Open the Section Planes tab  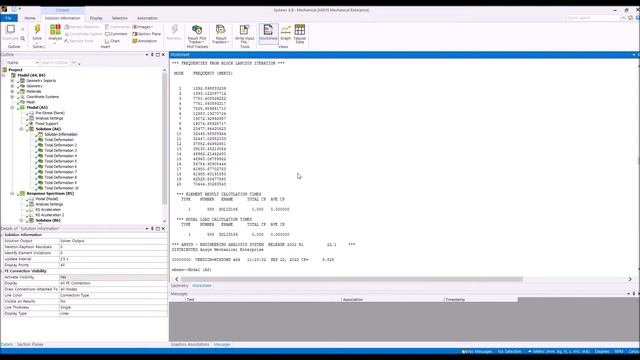tap(30, 344)
